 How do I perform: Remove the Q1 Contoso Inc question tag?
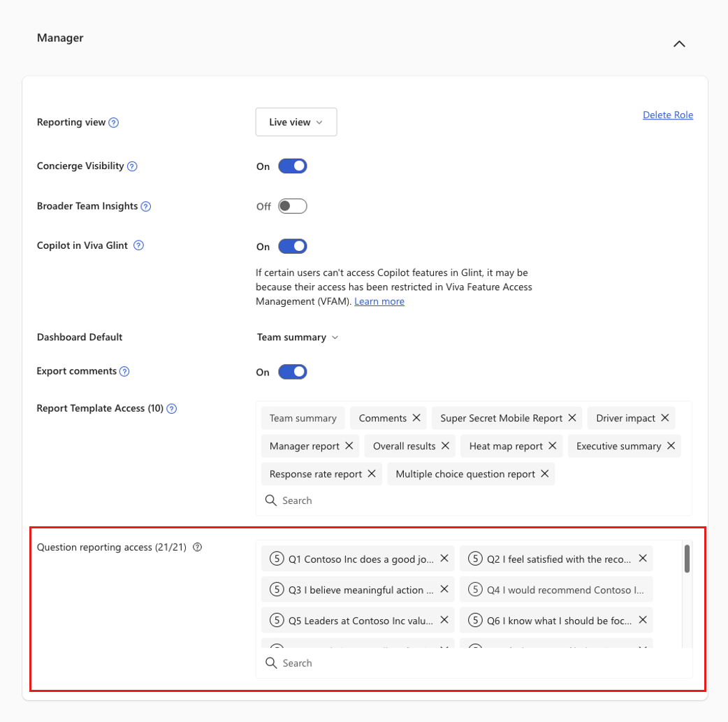(x=444, y=558)
